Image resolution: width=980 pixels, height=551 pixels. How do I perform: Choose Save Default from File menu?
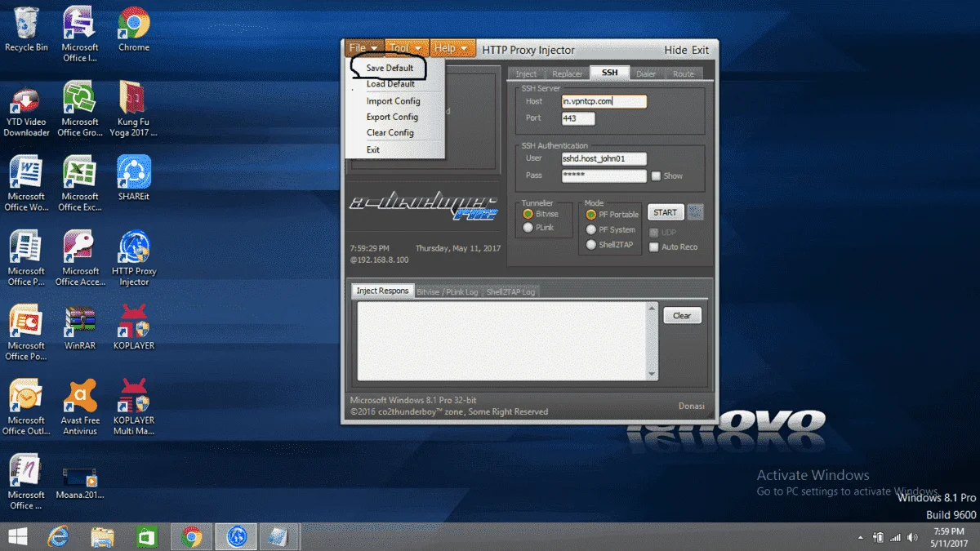pos(390,68)
